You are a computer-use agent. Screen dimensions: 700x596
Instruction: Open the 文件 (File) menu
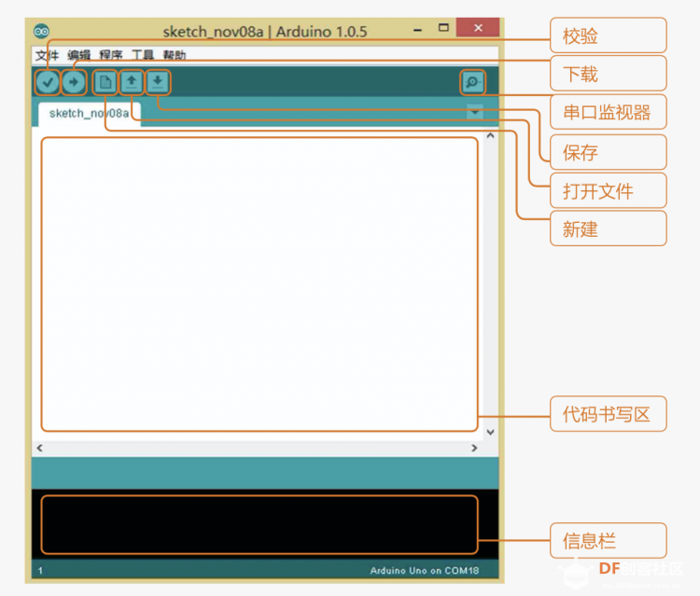[x=48, y=55]
